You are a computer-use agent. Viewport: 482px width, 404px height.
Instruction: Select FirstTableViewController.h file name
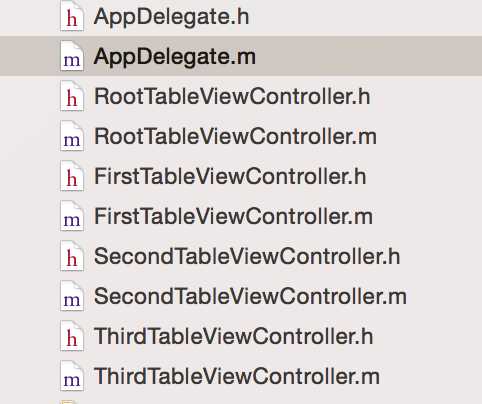230,176
